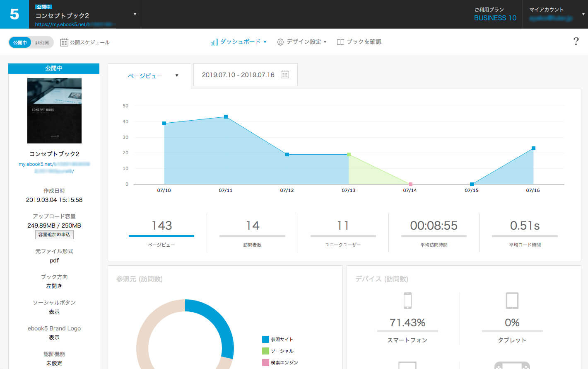Click the 未設定 authentication value
The image size is (588, 369).
click(54, 363)
